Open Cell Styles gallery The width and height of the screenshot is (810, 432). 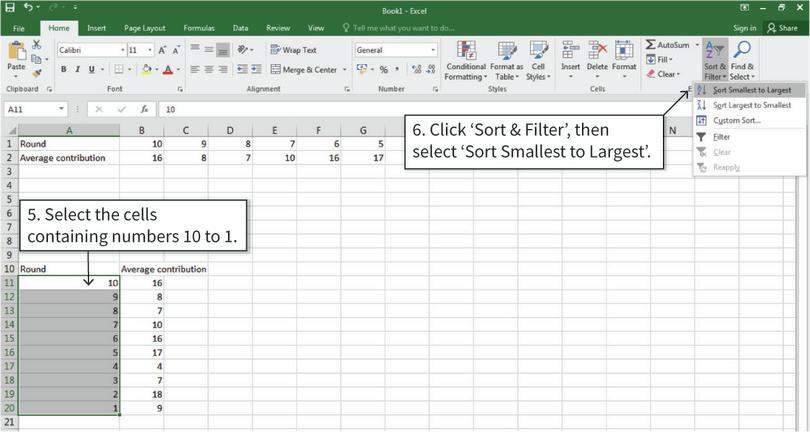(538, 61)
